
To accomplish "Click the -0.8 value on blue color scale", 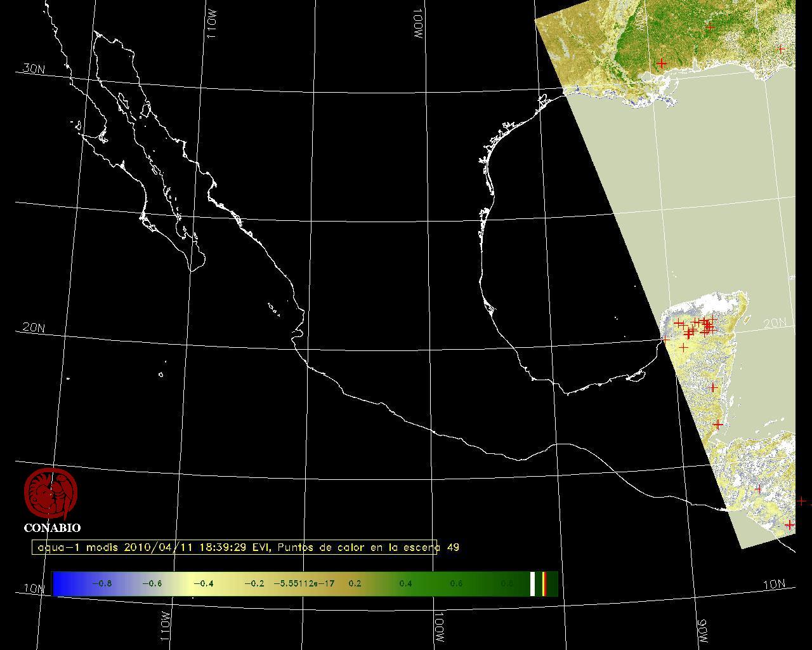I will click(x=101, y=583).
